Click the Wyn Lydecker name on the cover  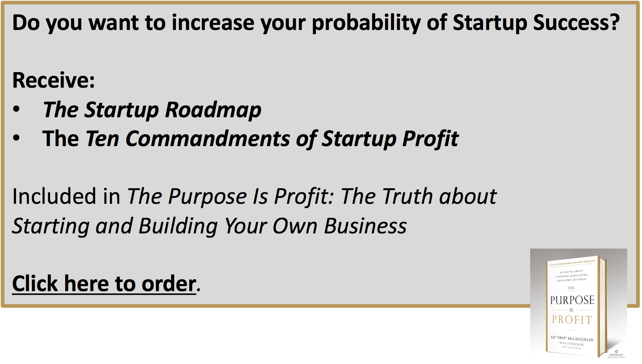[x=571, y=344]
